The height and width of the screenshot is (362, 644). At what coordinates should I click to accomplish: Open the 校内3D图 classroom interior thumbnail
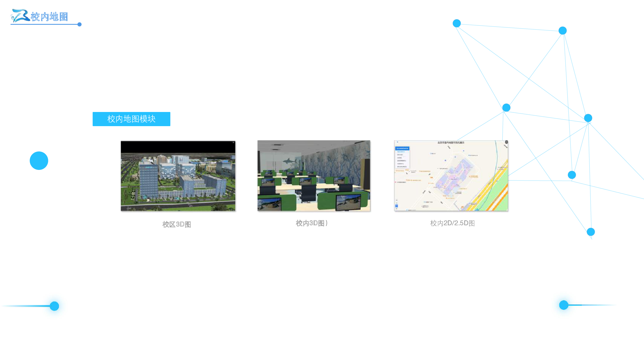314,176
